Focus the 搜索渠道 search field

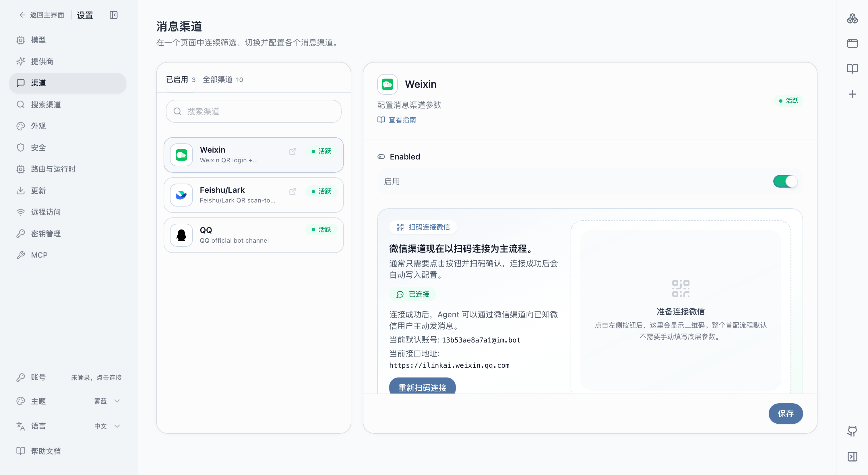click(x=253, y=111)
